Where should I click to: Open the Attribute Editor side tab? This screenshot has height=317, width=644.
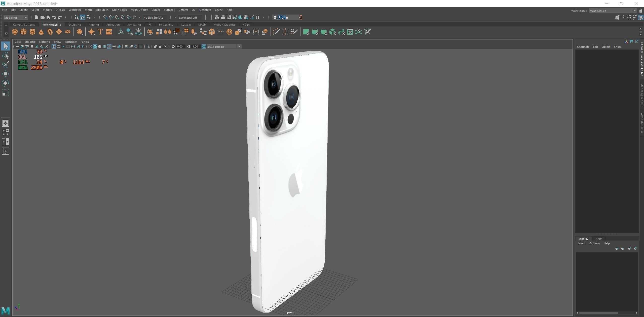click(x=642, y=123)
